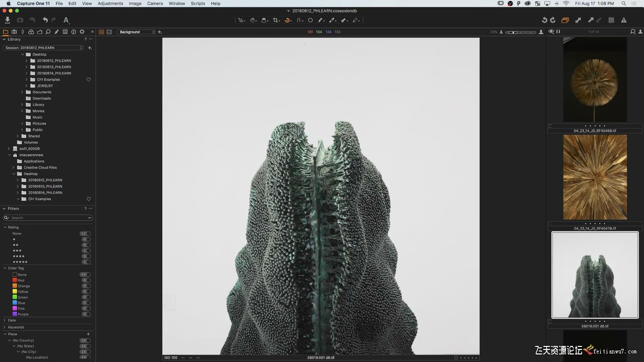The height and width of the screenshot is (362, 644).
Task: Click the Exposure Warning triangle icon
Action: (x=624, y=20)
